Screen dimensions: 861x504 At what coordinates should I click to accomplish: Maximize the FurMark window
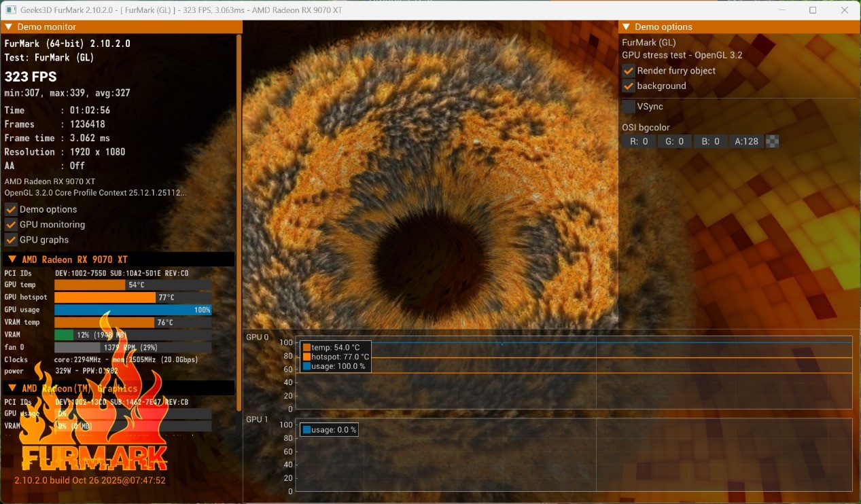click(813, 10)
